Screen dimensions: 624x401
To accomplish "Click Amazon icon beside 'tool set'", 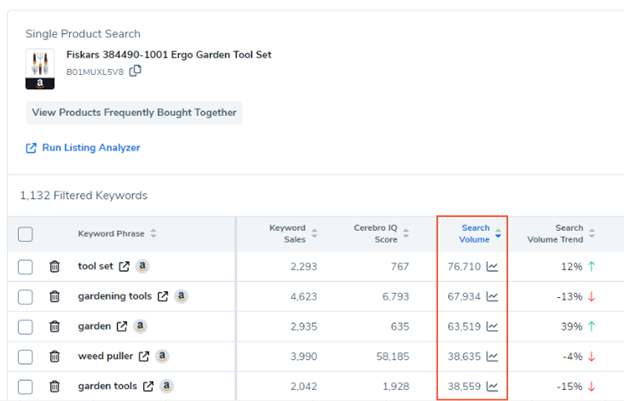I will pyautogui.click(x=143, y=266).
